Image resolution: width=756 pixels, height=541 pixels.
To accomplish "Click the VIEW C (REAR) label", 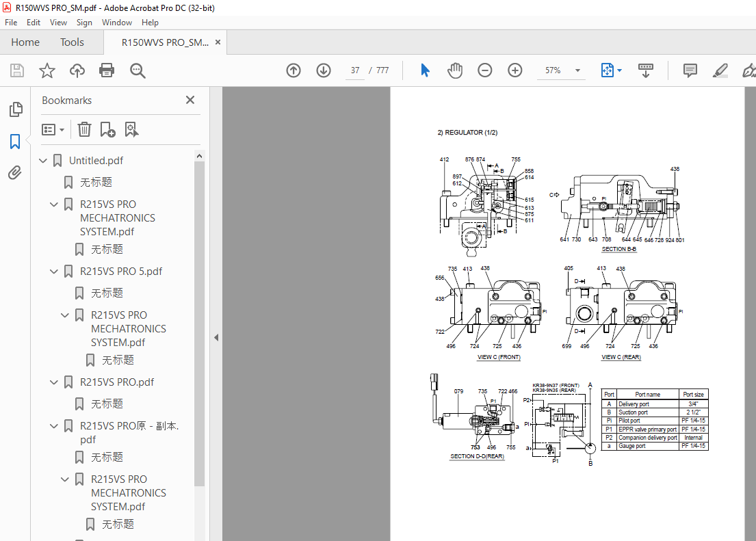I will pos(621,357).
